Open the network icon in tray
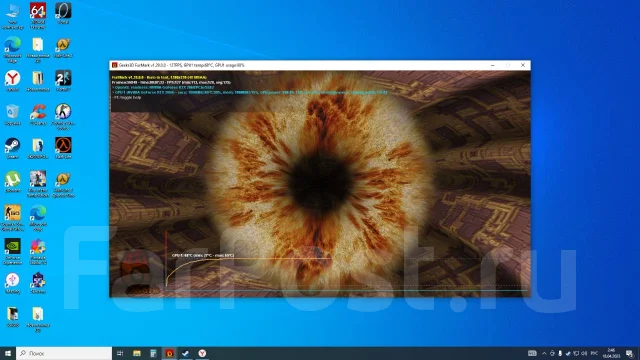Image resolution: width=640 pixels, height=360 pixels. pos(576,353)
